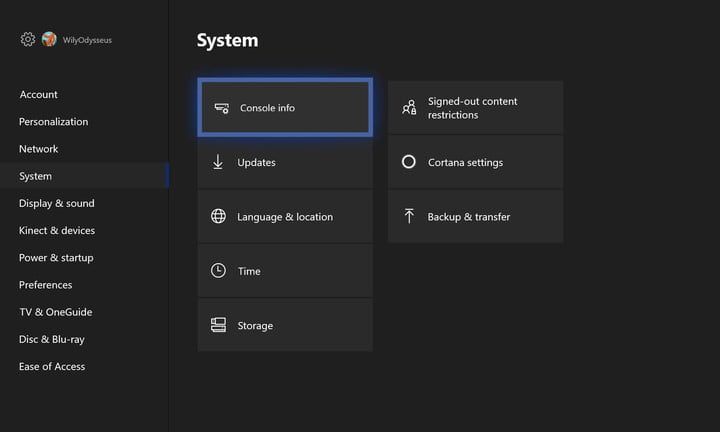The image size is (720, 432).
Task: Open Cortana settings tile
Action: pyautogui.click(x=476, y=162)
